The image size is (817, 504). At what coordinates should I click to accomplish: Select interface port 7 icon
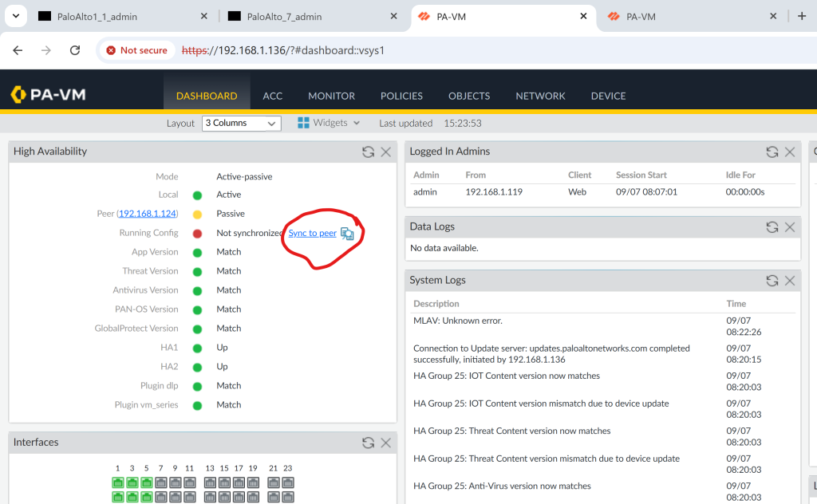(161, 482)
